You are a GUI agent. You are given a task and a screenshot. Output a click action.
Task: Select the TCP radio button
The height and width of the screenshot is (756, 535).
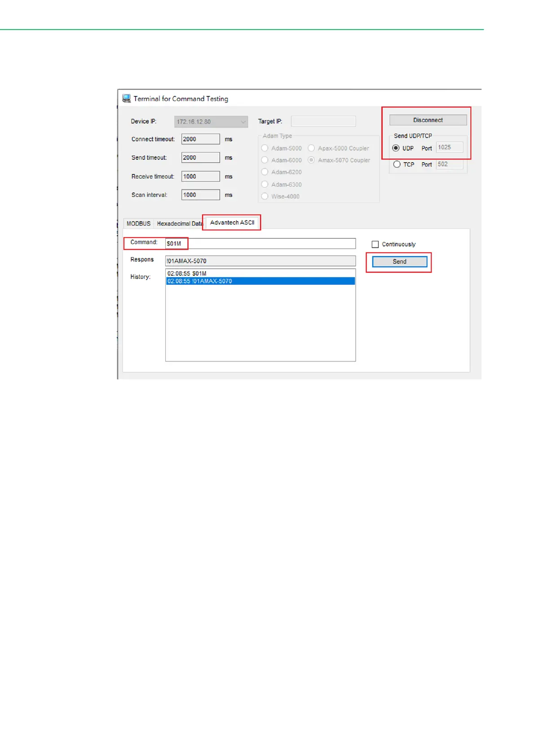[x=397, y=164]
